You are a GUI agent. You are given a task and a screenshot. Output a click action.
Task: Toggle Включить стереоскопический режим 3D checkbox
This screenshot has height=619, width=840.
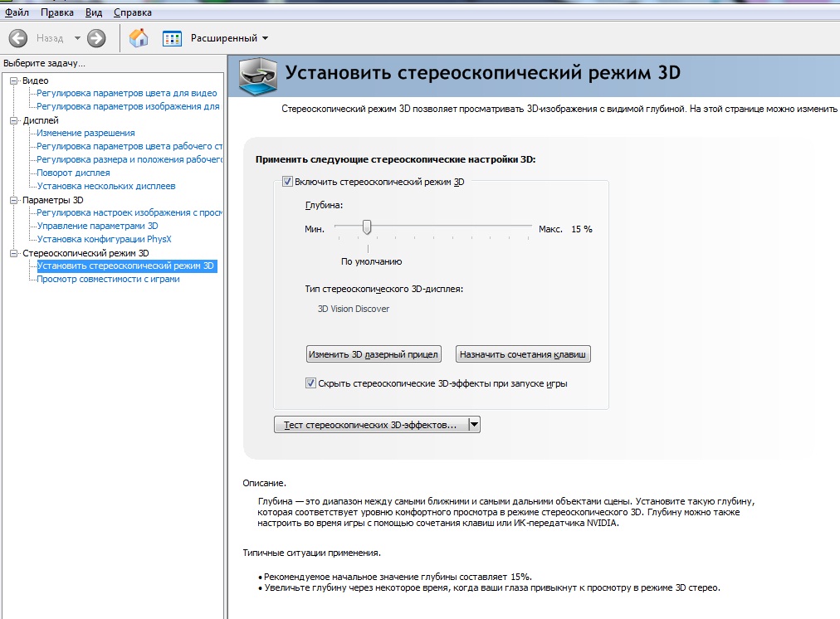click(x=288, y=182)
